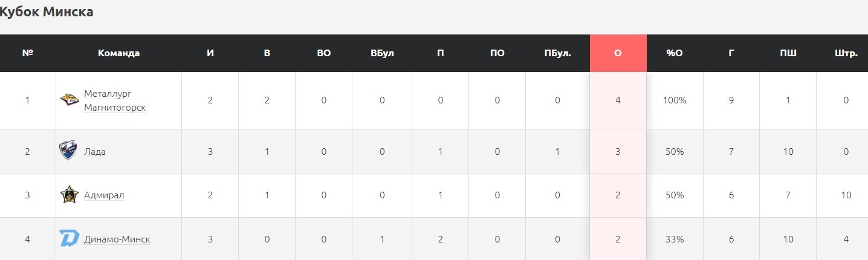Sort by the ПБул. column header

point(557,53)
